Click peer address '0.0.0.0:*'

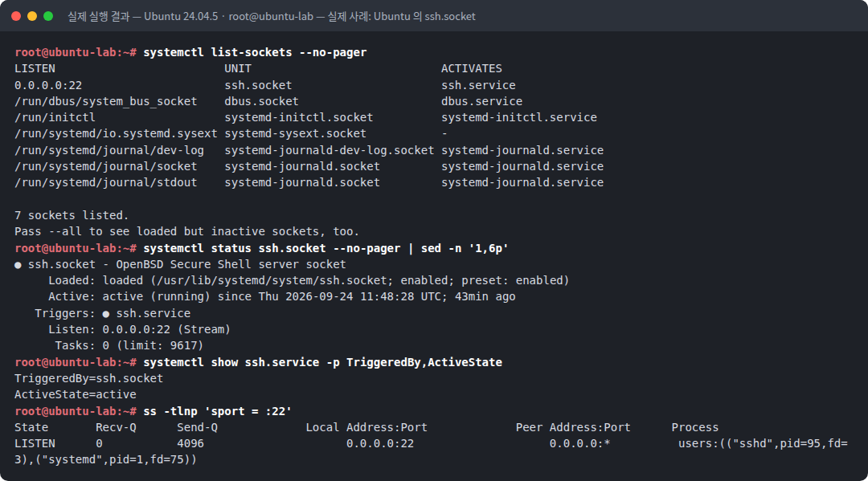[580, 443]
